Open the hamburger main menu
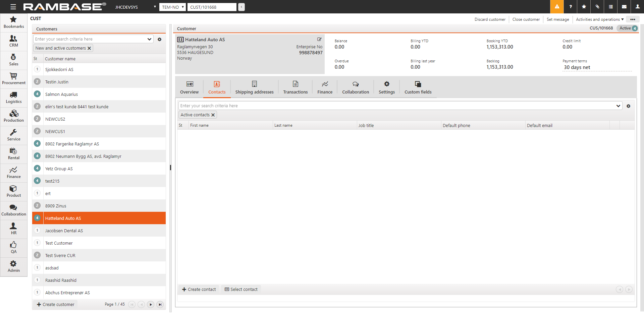The width and height of the screenshot is (644, 314). 13,7
